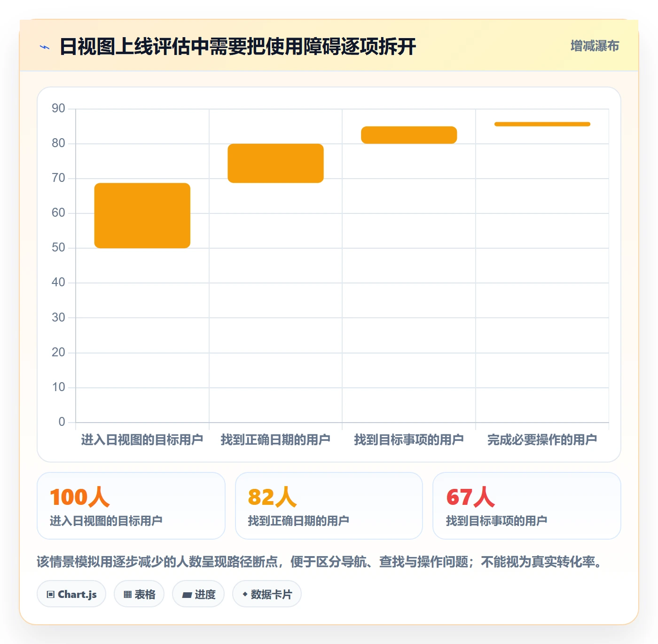Click the y-axis value 90

pyautogui.click(x=58, y=109)
